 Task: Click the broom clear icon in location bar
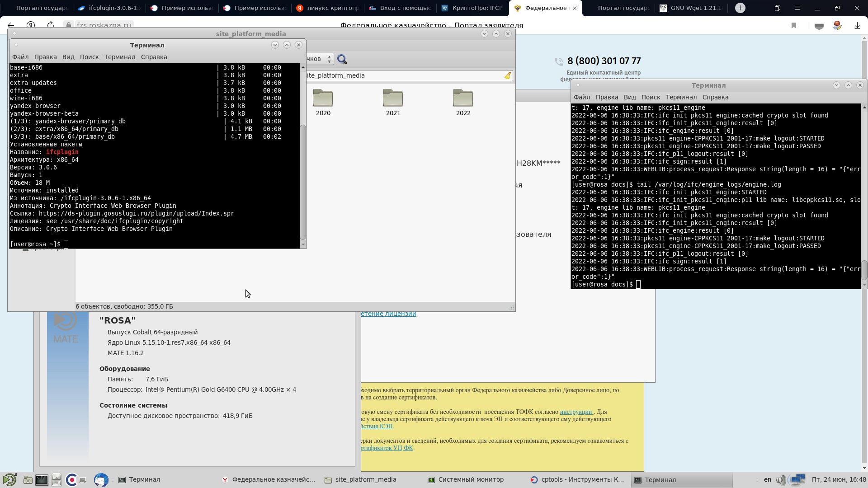508,75
